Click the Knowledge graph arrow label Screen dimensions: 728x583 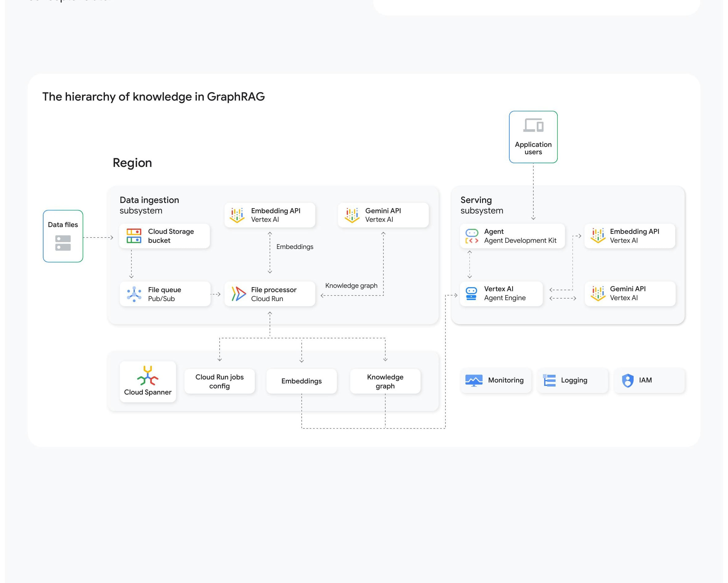(351, 286)
